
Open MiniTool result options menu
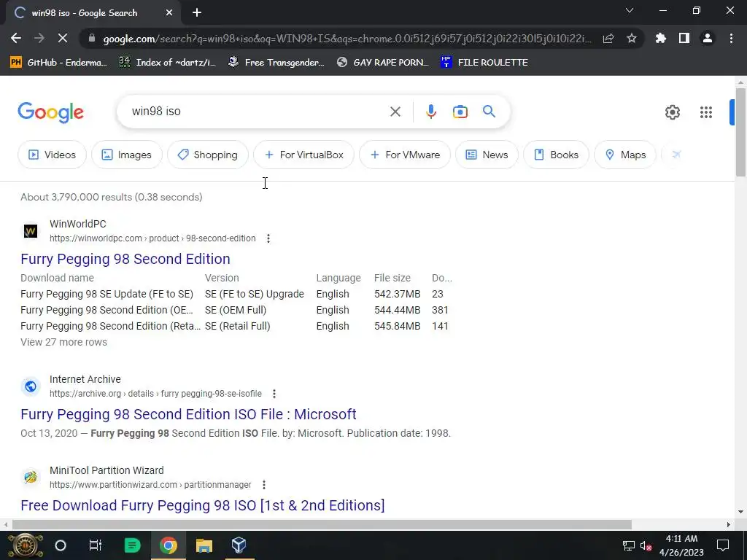click(264, 485)
